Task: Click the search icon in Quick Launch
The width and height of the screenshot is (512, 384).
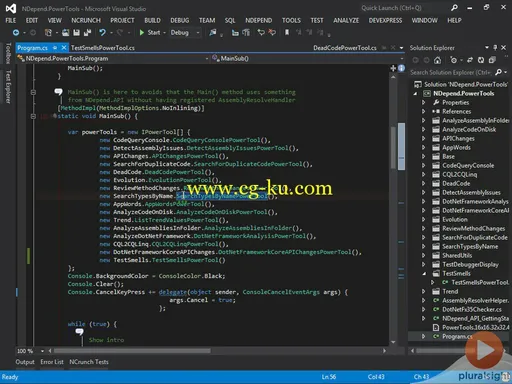Action: pyautogui.click(x=454, y=8)
